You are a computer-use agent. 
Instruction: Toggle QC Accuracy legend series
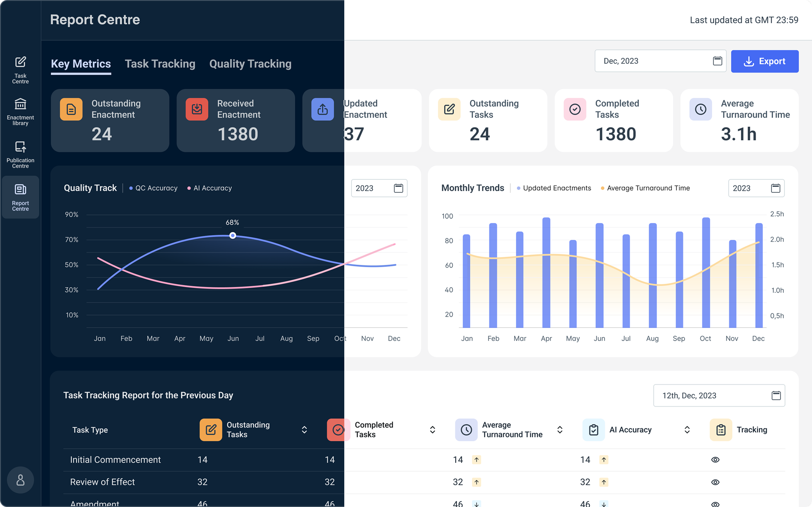click(153, 188)
